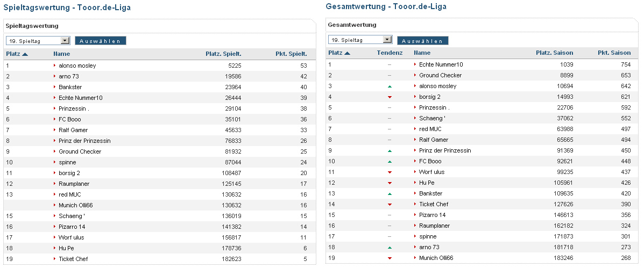Click the sort arrow beside Platz in Gesamtwertung
The height and width of the screenshot is (268, 644).
[347, 53]
